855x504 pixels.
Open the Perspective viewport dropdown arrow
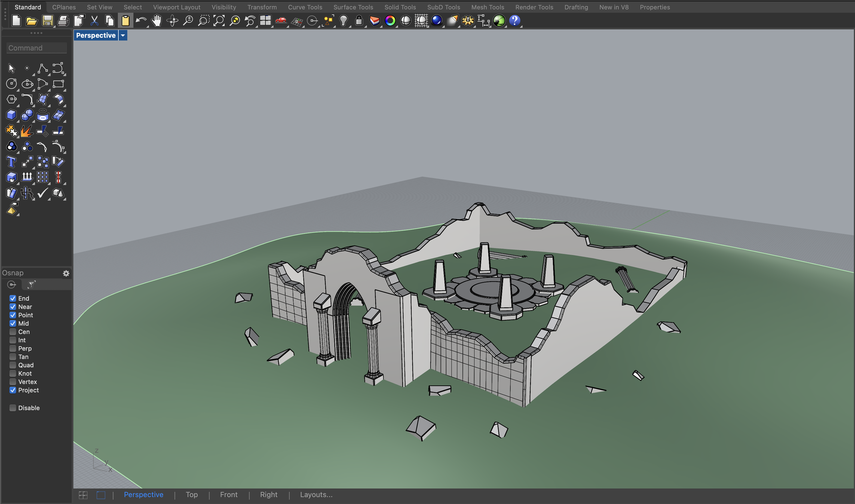coord(123,36)
